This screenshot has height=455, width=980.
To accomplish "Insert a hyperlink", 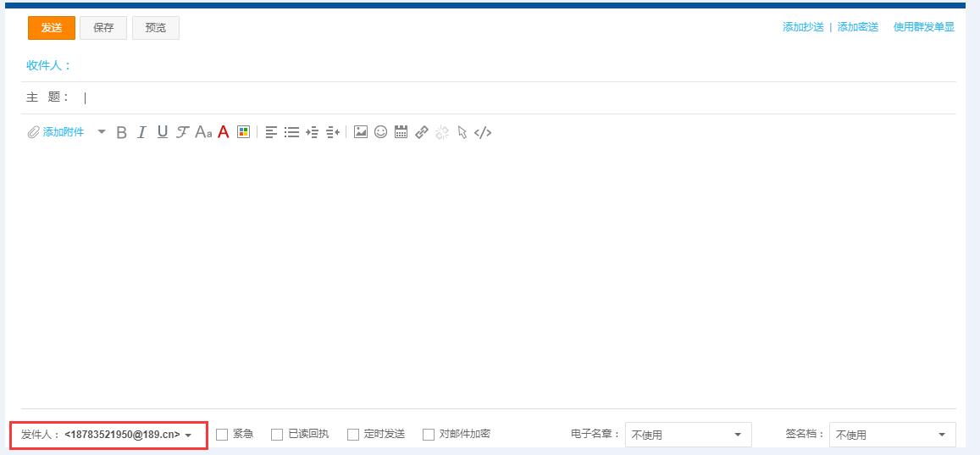I will [x=422, y=132].
